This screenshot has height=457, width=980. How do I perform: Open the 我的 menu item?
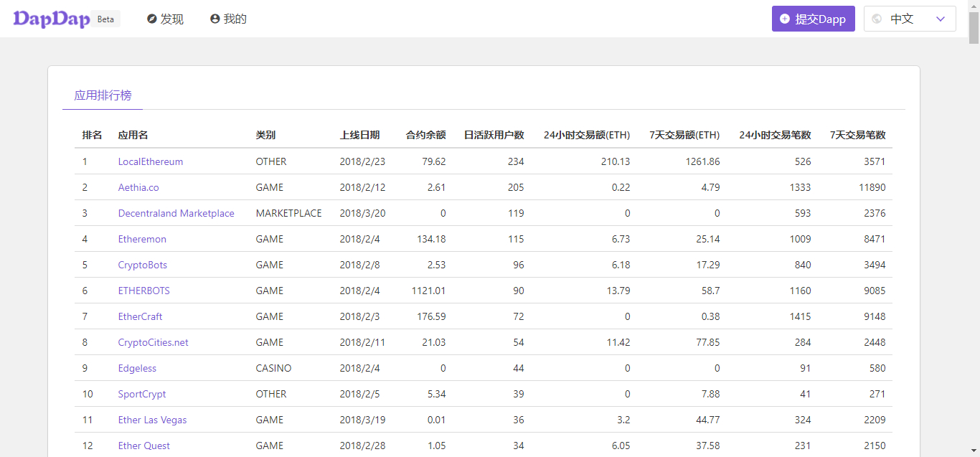[x=235, y=19]
